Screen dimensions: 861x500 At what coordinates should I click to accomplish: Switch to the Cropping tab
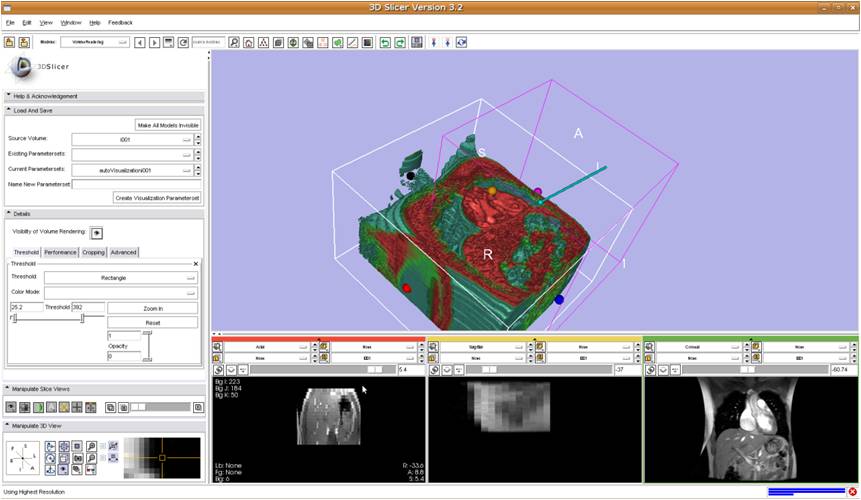point(93,252)
